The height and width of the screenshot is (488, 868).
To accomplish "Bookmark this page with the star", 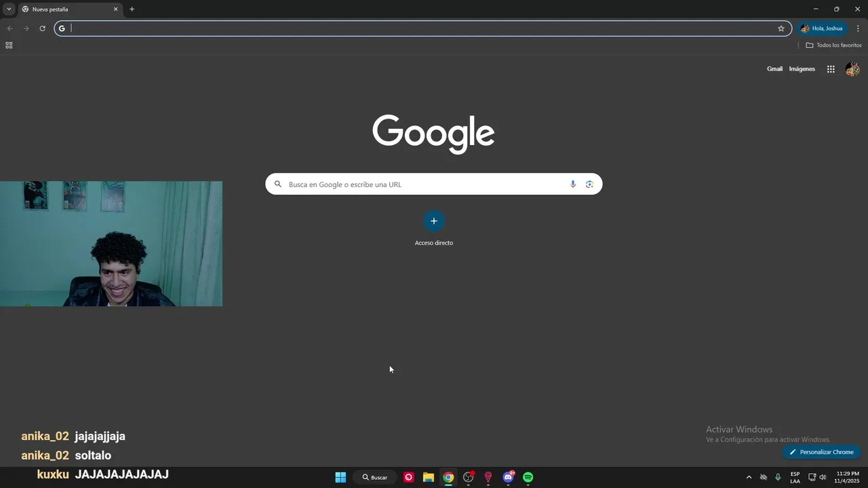I will coord(781,28).
